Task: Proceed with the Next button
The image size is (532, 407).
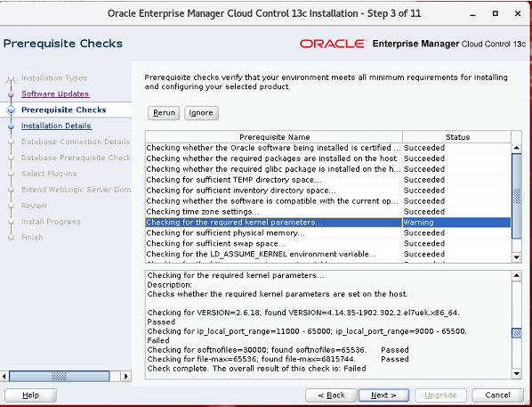Action: 383,395
